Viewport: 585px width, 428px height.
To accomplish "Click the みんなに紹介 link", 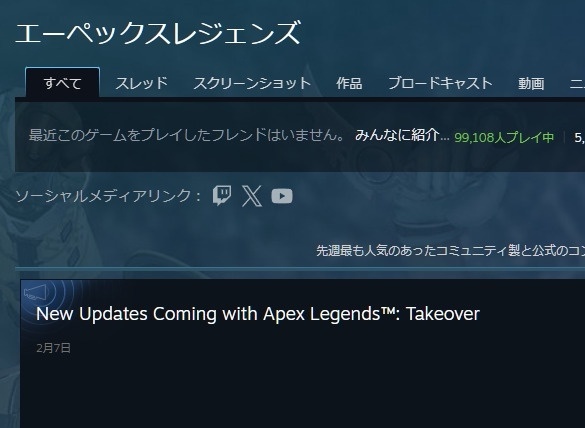I will point(402,135).
